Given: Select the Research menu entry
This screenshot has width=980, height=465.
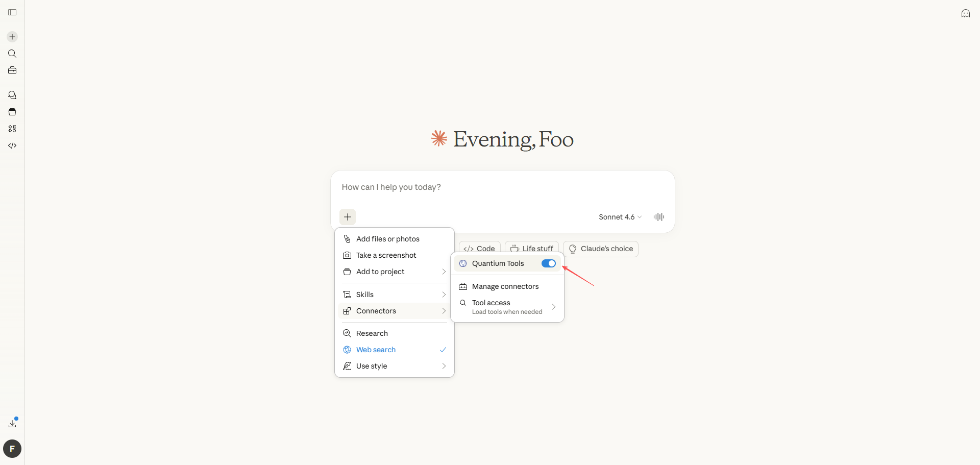Looking at the screenshot, I should click(395, 333).
